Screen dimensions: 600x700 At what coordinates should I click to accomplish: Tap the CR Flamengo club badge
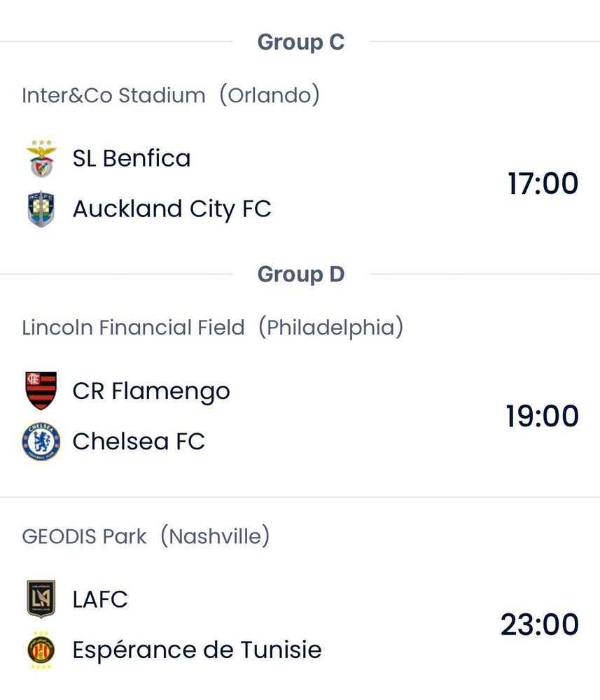pos(41,391)
